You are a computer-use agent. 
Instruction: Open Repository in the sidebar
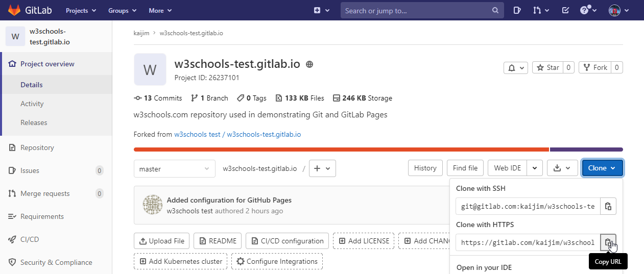click(x=37, y=147)
